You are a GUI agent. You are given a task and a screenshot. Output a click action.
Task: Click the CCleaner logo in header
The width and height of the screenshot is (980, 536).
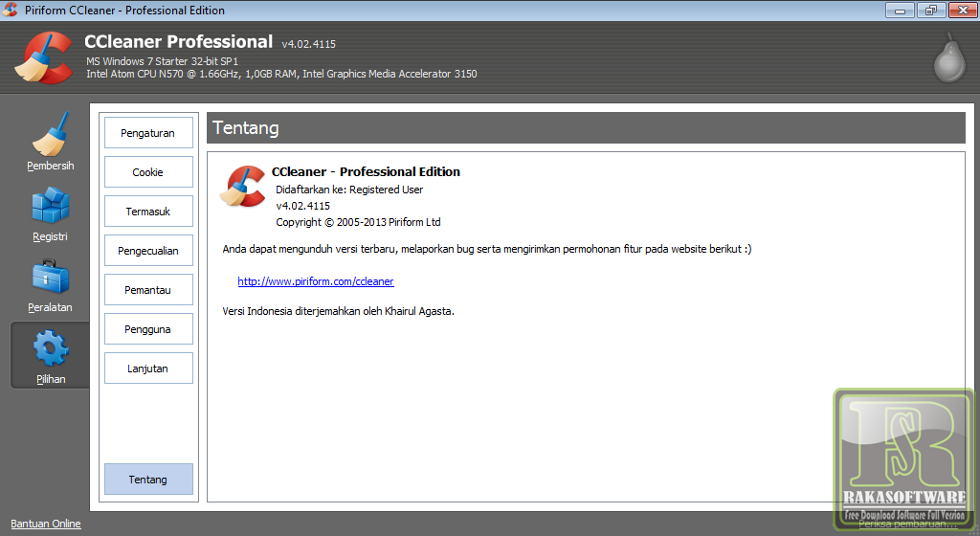click(44, 57)
